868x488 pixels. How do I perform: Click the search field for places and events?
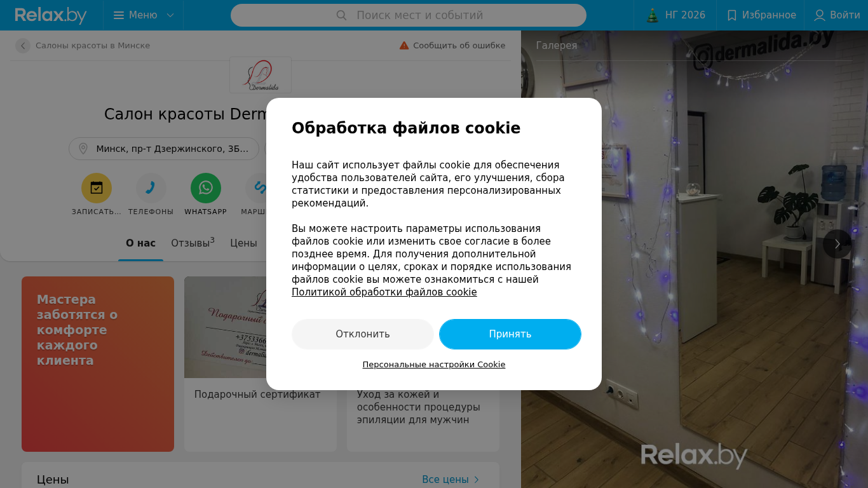409,15
